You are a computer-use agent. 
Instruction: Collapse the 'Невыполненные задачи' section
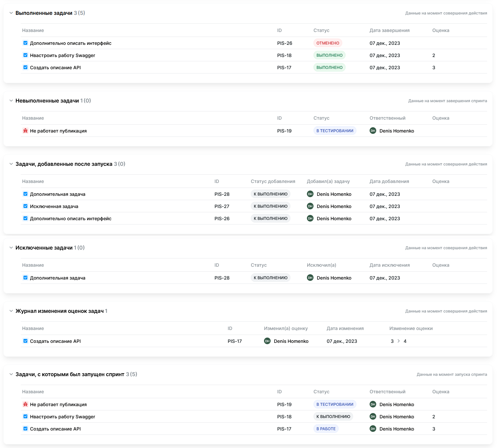click(x=11, y=101)
